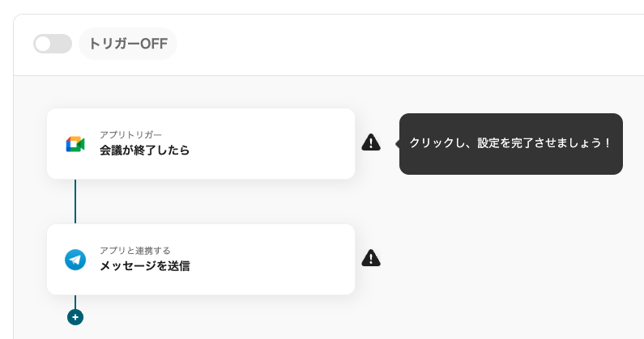Add a new step with the plus button
Viewport: 644px width, 339px height.
click(75, 317)
